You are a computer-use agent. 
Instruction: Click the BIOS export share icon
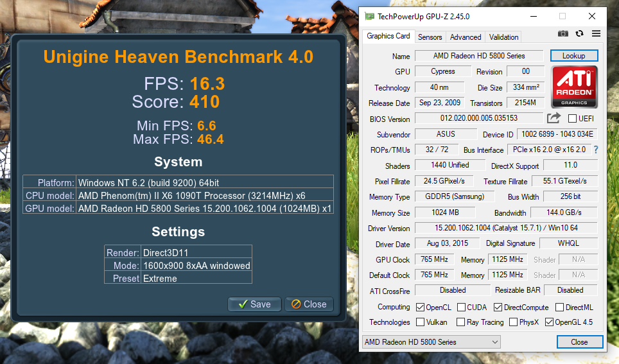[x=554, y=118]
